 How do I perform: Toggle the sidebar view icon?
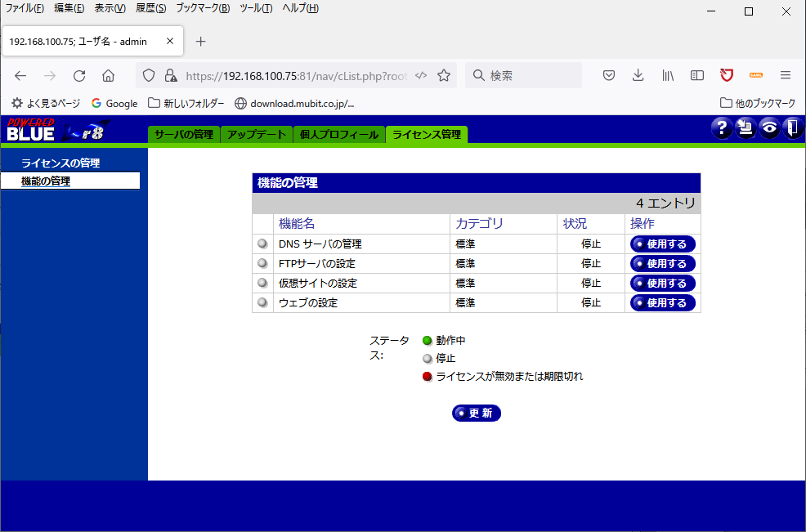coord(697,76)
